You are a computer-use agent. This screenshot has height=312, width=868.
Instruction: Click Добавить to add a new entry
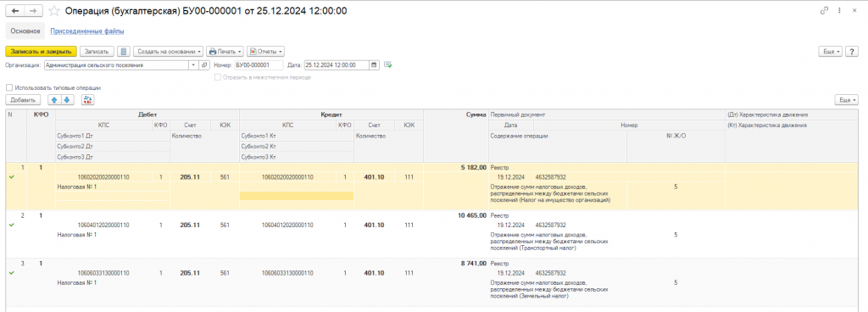(x=23, y=100)
